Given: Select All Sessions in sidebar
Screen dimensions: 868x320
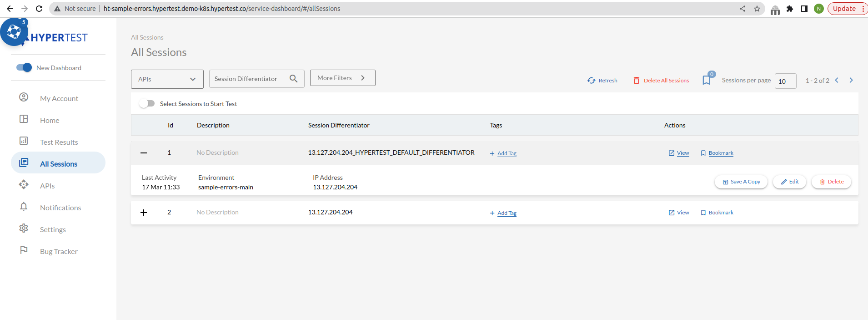Looking at the screenshot, I should [58, 163].
